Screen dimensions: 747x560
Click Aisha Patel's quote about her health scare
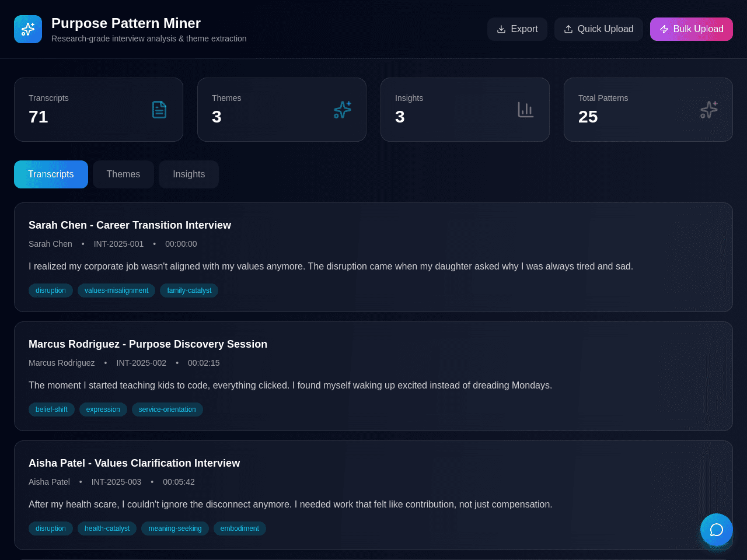click(x=290, y=504)
